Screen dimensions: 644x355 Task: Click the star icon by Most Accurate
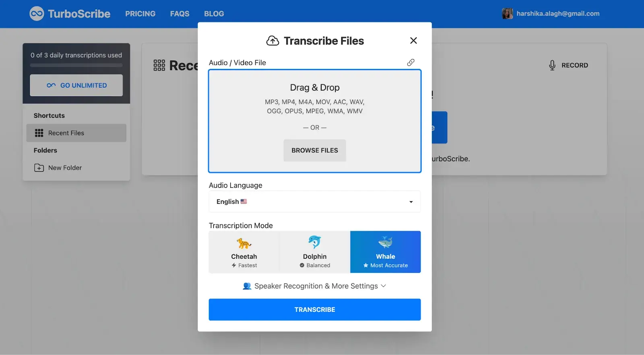click(x=366, y=265)
